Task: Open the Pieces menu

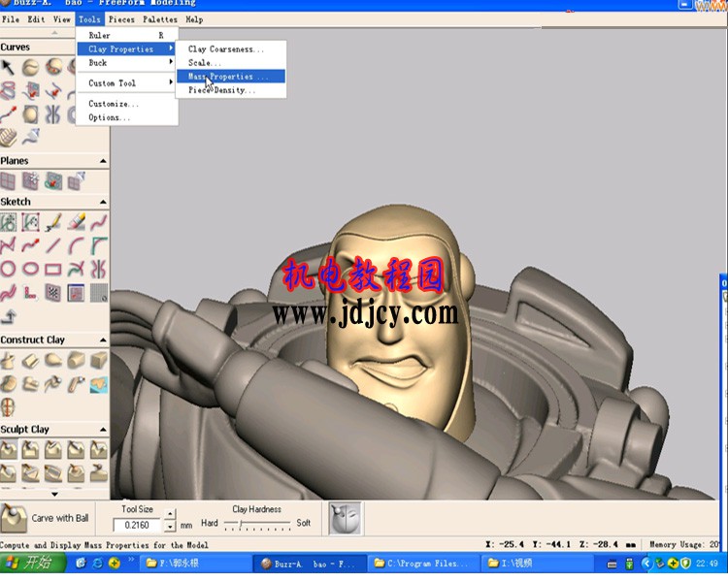Action: (x=121, y=19)
